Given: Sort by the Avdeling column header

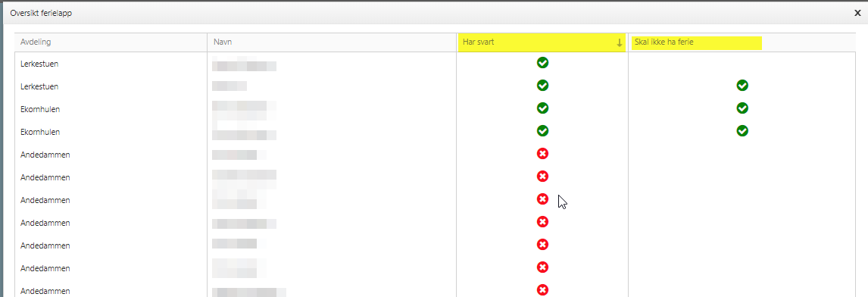Looking at the screenshot, I should point(111,42).
